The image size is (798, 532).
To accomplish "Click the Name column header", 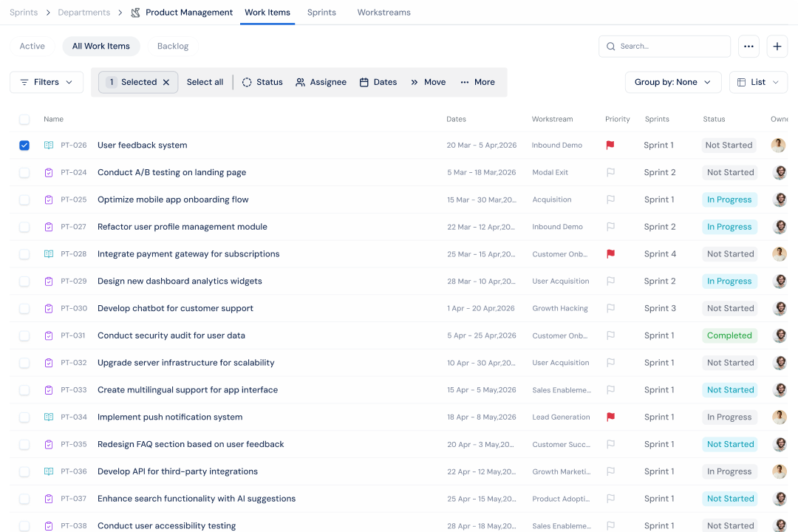I will click(53, 119).
